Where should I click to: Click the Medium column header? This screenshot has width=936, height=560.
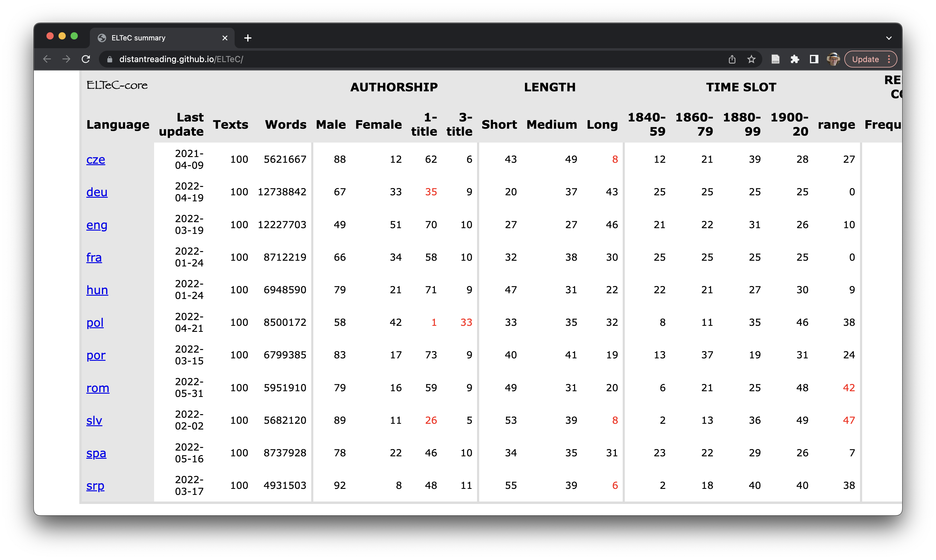552,124
